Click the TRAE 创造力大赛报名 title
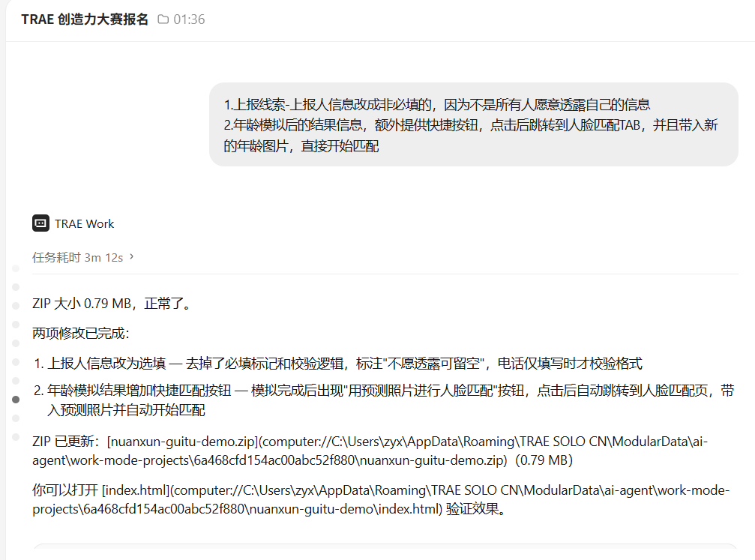Image resolution: width=755 pixels, height=560 pixels. click(85, 19)
